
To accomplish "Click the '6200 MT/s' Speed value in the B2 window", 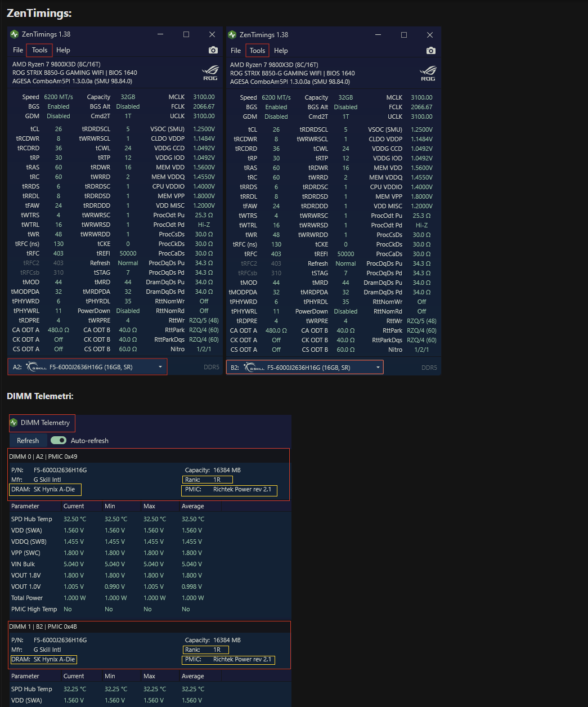I will tap(276, 97).
